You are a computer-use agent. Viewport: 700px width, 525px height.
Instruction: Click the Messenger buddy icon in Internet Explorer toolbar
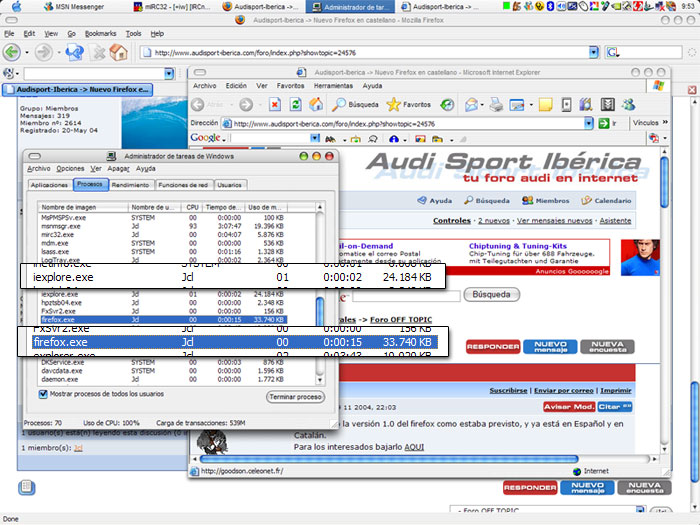(629, 105)
